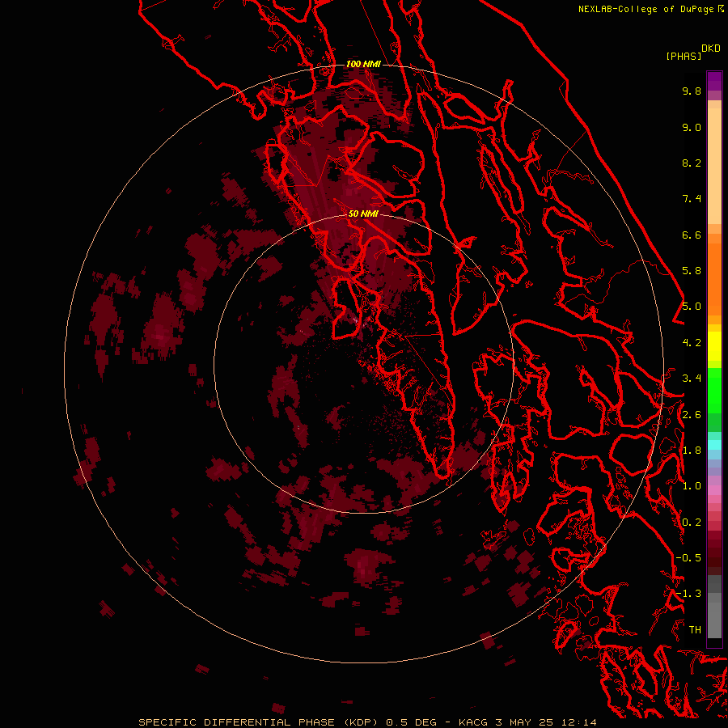Select the 7.4 scale value
728x728 pixels.
[692, 199]
